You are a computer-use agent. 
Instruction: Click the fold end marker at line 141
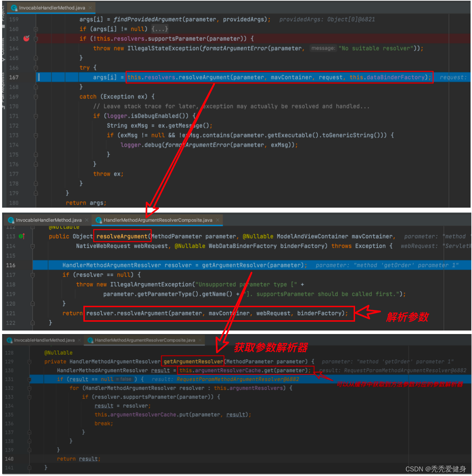tap(29, 468)
